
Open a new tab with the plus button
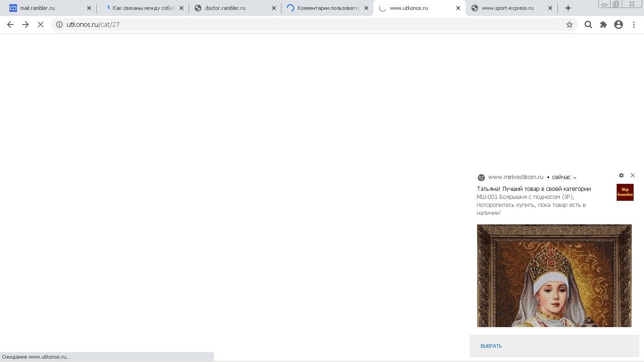pyautogui.click(x=568, y=8)
